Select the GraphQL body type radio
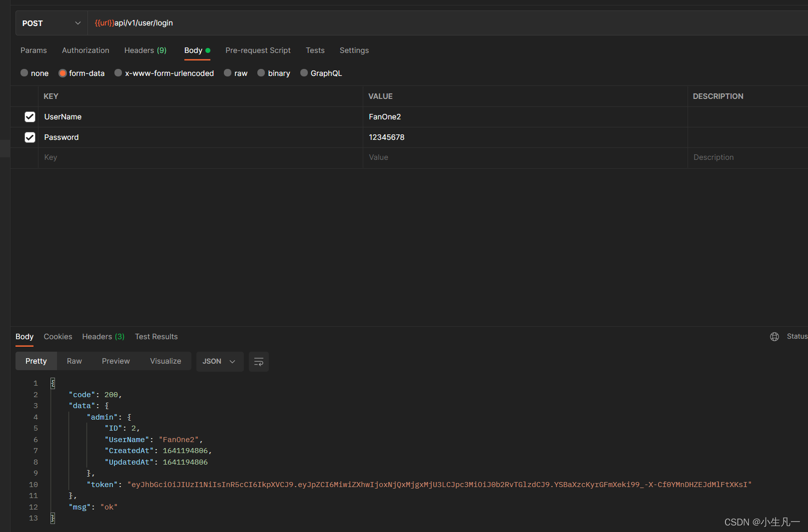The image size is (808, 532). [x=304, y=73]
